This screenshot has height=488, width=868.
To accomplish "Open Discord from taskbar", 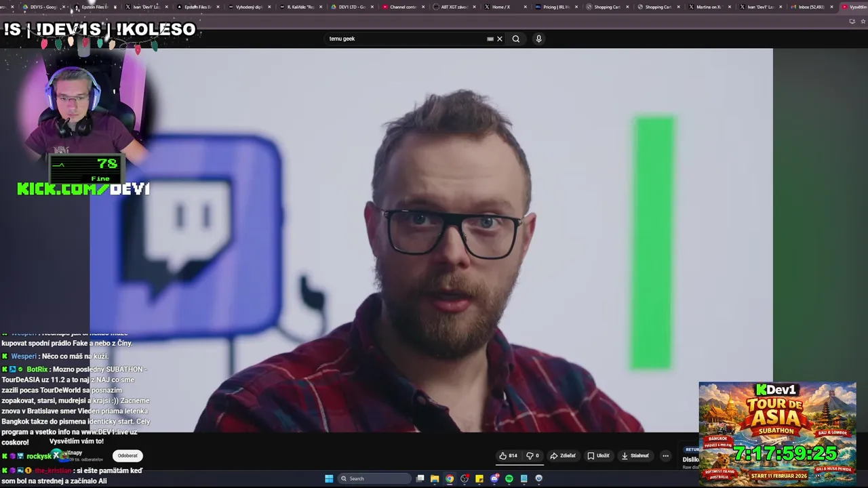I will click(494, 479).
